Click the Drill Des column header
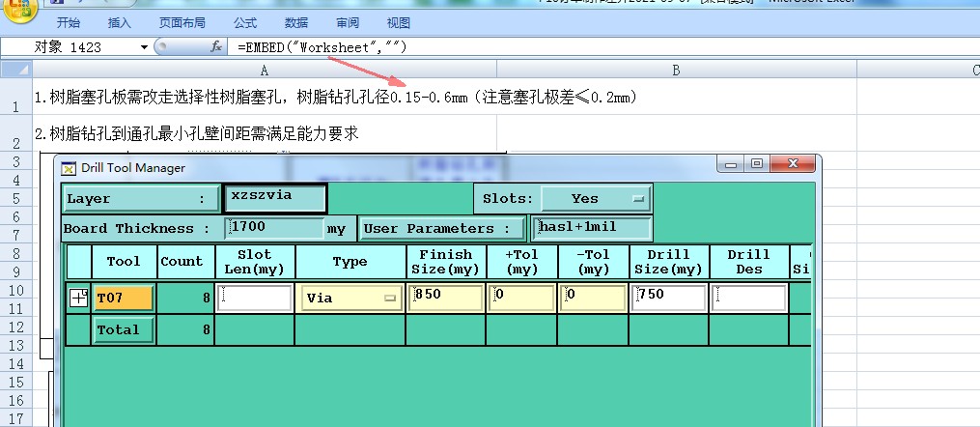This screenshot has width=980, height=427. pos(748,262)
